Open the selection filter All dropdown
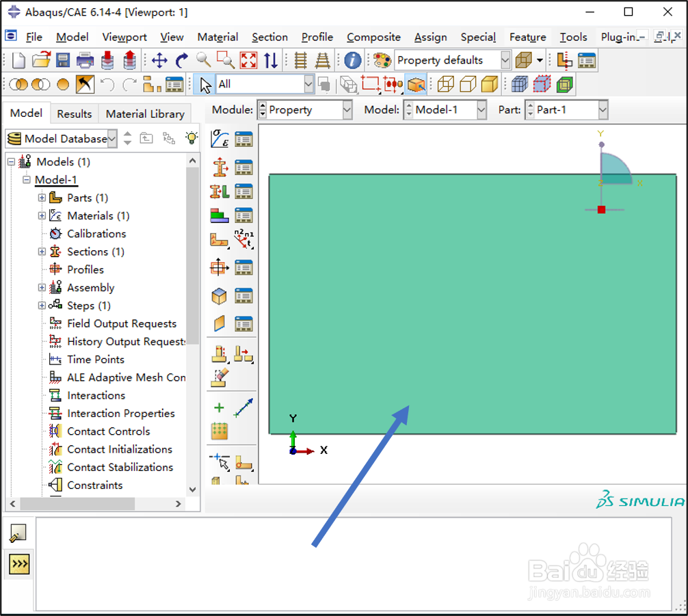The image size is (688, 616). click(265, 84)
